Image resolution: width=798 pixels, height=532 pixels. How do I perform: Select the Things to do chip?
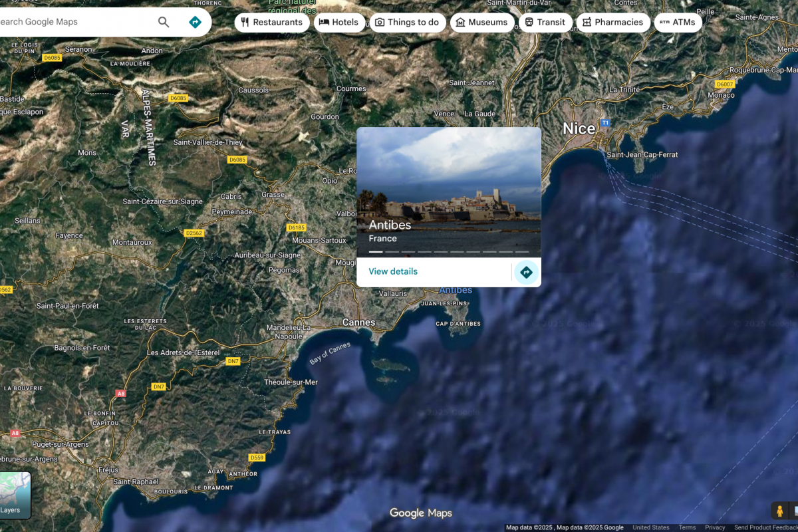[407, 22]
